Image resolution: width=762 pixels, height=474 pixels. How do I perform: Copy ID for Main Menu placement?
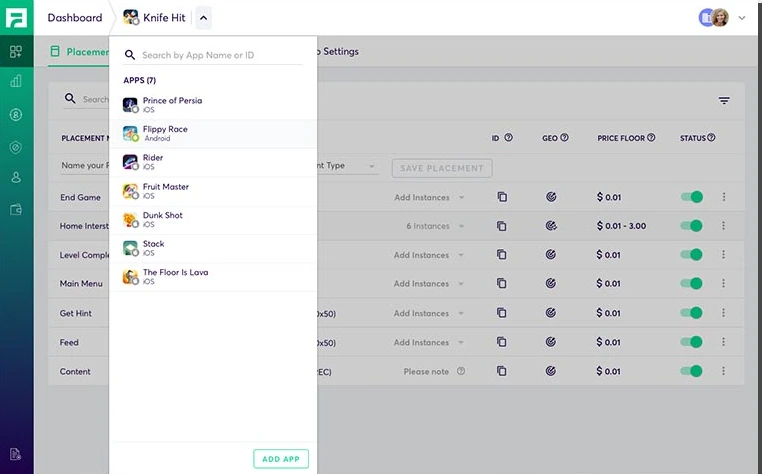click(502, 283)
